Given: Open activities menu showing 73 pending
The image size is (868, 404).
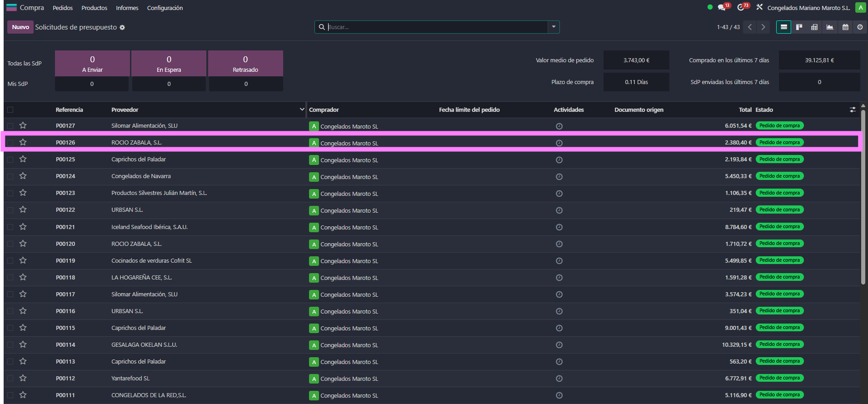Looking at the screenshot, I should (x=741, y=8).
